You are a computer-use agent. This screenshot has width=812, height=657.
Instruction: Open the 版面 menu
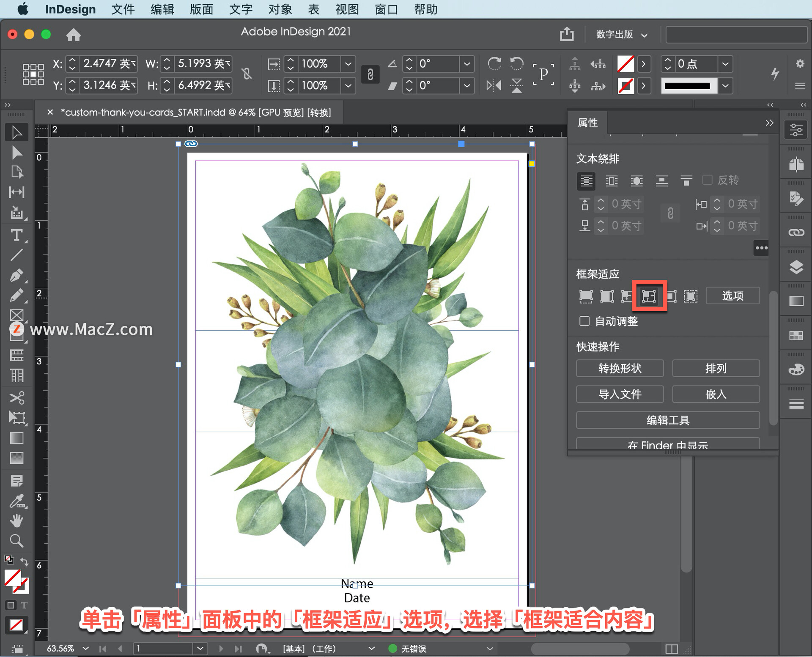tap(202, 9)
